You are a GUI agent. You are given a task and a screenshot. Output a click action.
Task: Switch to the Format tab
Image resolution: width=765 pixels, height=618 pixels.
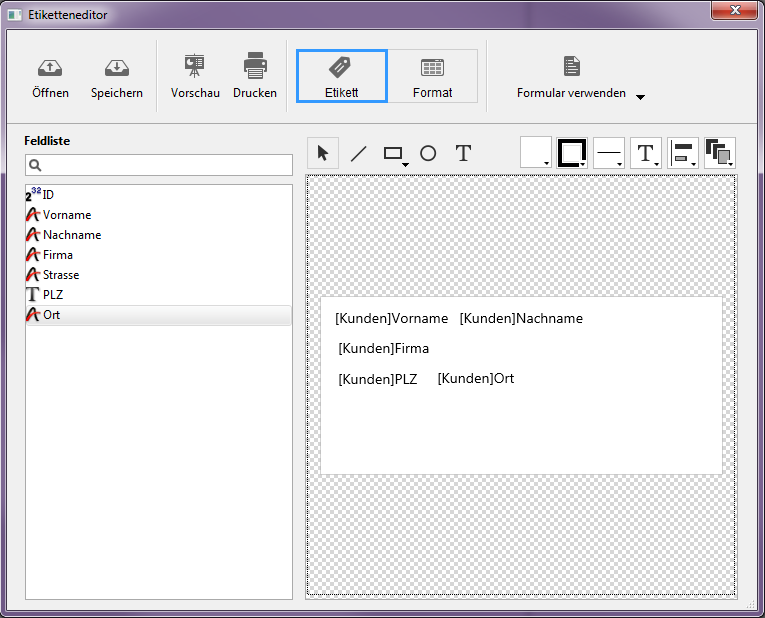point(432,76)
